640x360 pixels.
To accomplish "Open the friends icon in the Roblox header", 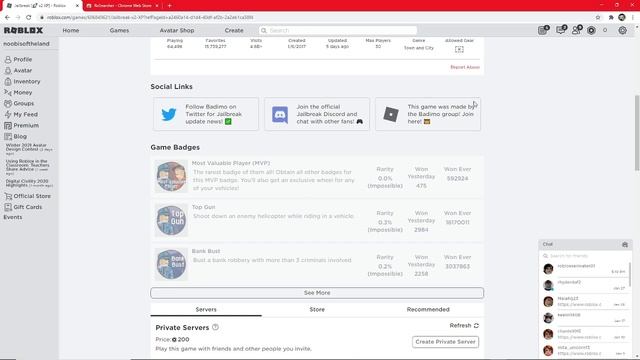I will click(576, 30).
